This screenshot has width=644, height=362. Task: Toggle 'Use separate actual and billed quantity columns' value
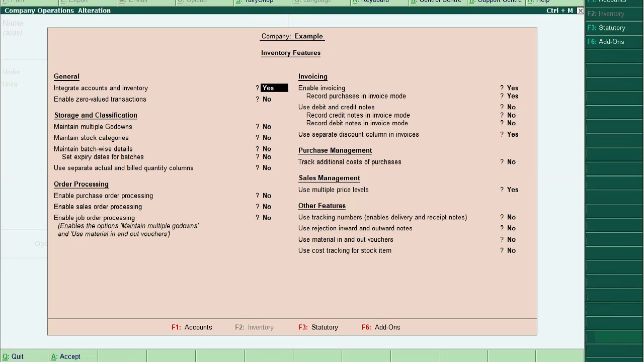point(267,168)
